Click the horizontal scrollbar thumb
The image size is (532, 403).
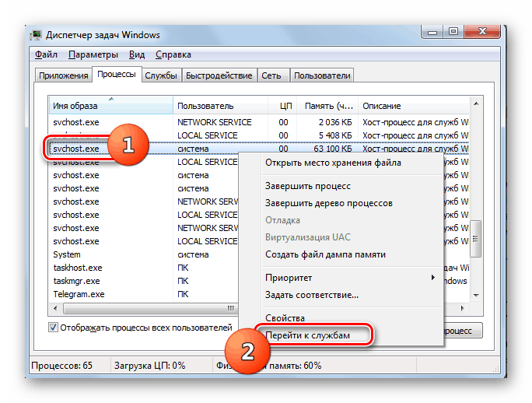[x=151, y=308]
